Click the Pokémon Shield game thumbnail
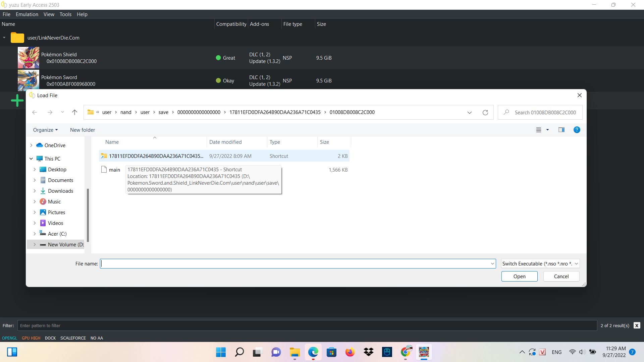 pos(29,58)
